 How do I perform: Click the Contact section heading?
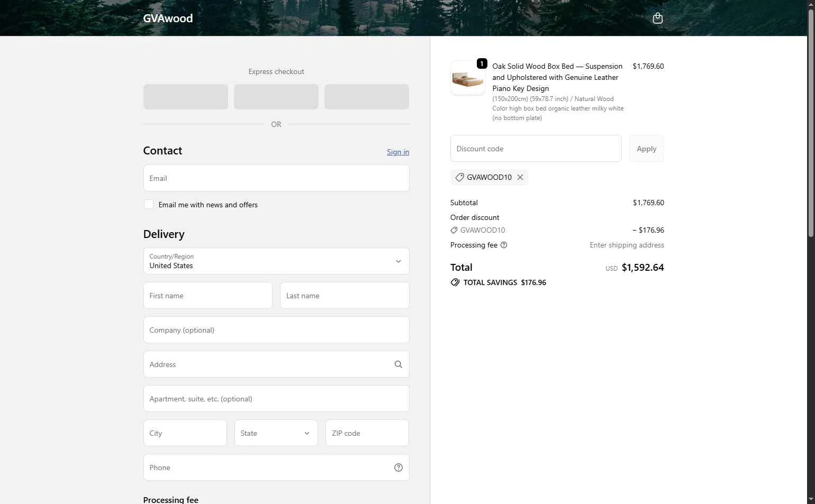tap(162, 151)
